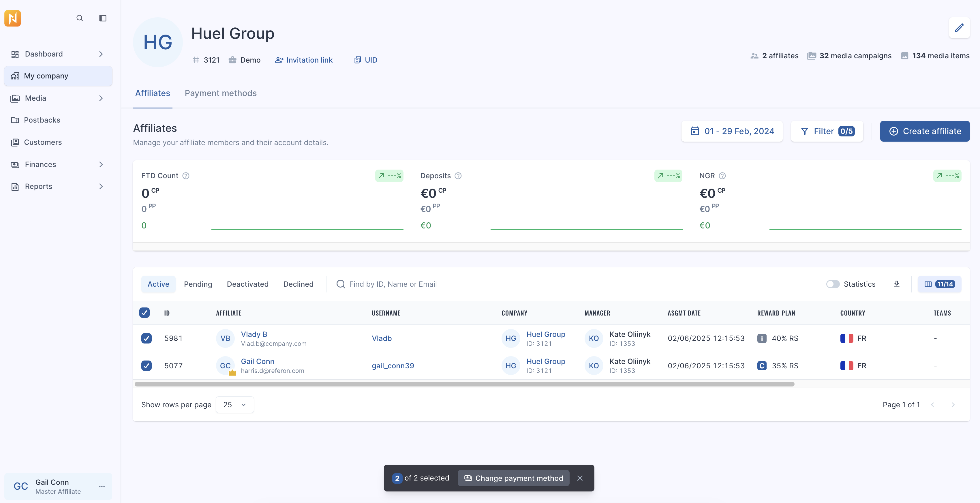This screenshot has width=980, height=503.
Task: Open the Invitation link
Action: tap(304, 60)
